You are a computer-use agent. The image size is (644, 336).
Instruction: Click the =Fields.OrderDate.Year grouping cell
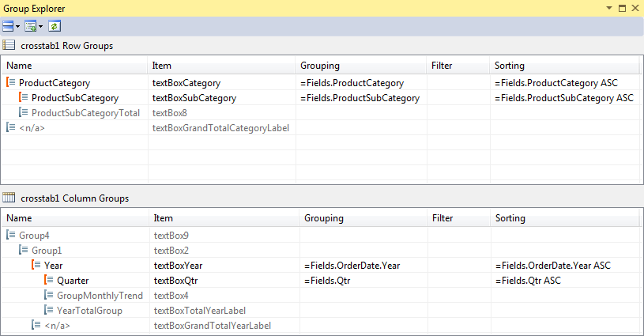[x=363, y=266]
